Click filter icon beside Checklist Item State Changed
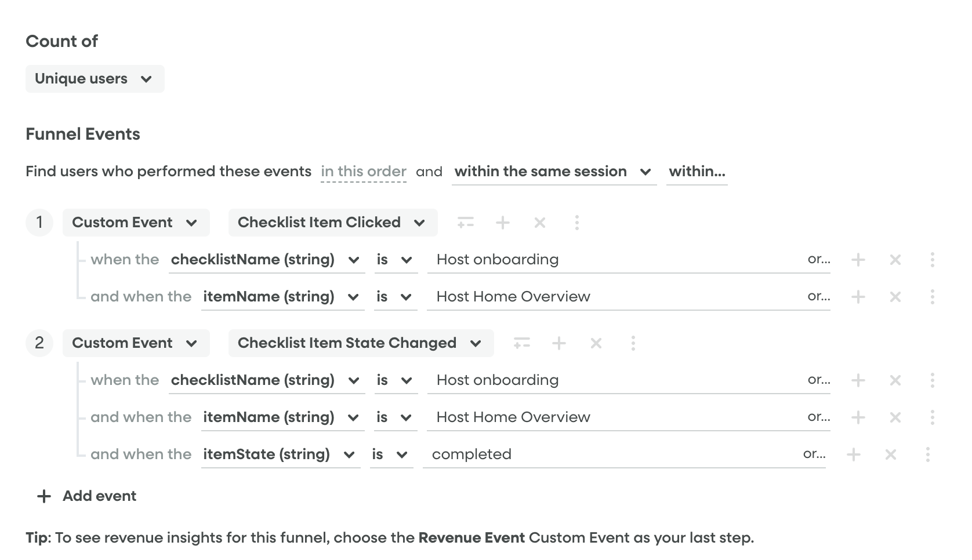Screen dimensions: 972x560 (x=521, y=343)
